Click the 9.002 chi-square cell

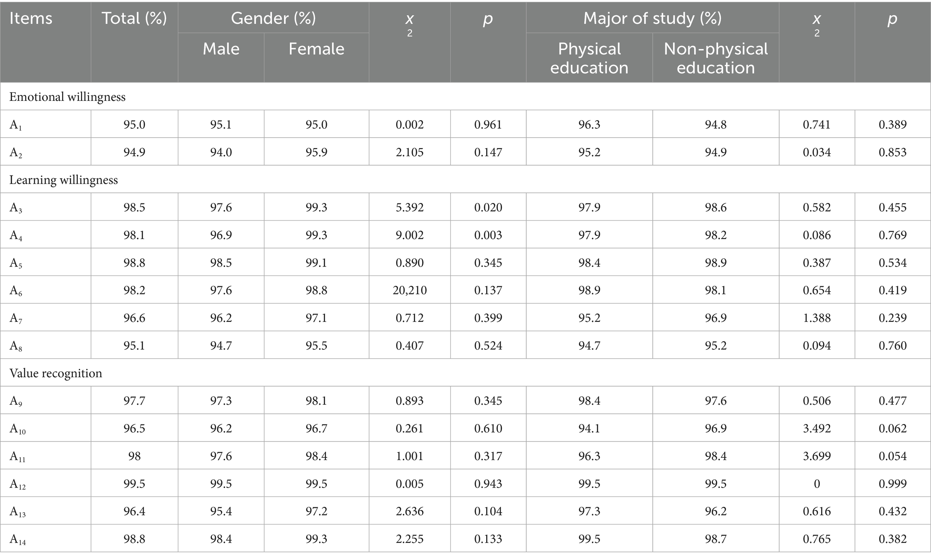[410, 235]
